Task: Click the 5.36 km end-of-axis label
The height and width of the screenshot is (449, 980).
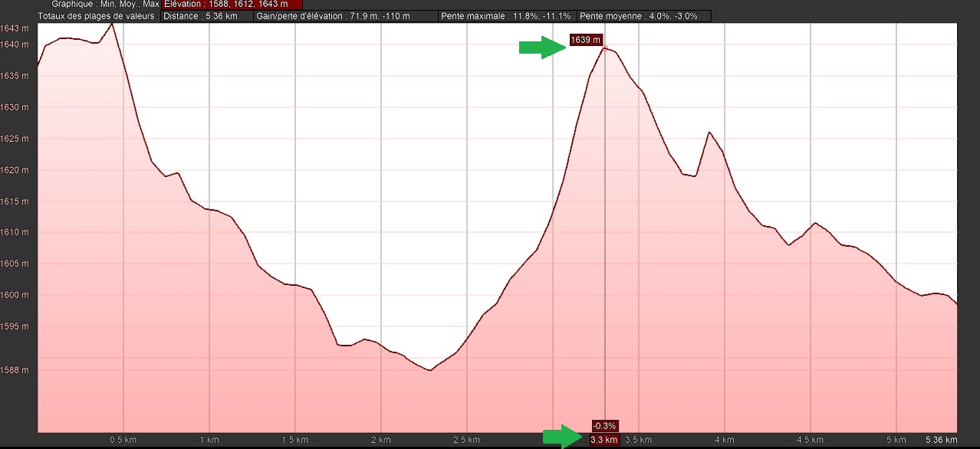Action: [x=940, y=441]
